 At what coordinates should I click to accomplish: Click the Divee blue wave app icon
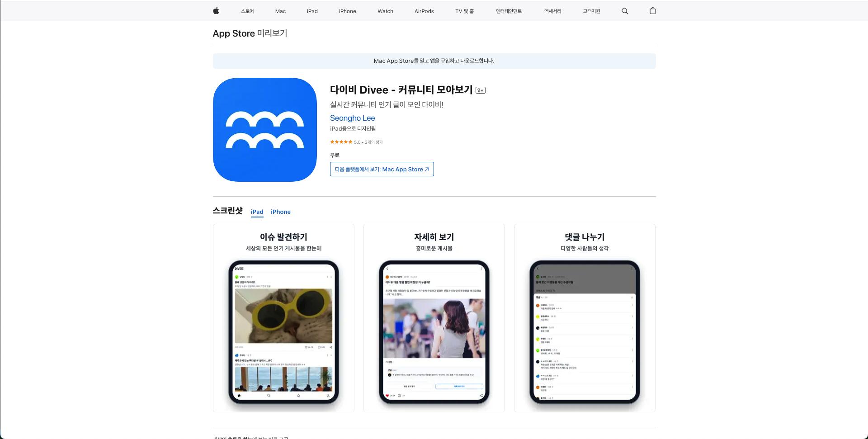pos(265,130)
